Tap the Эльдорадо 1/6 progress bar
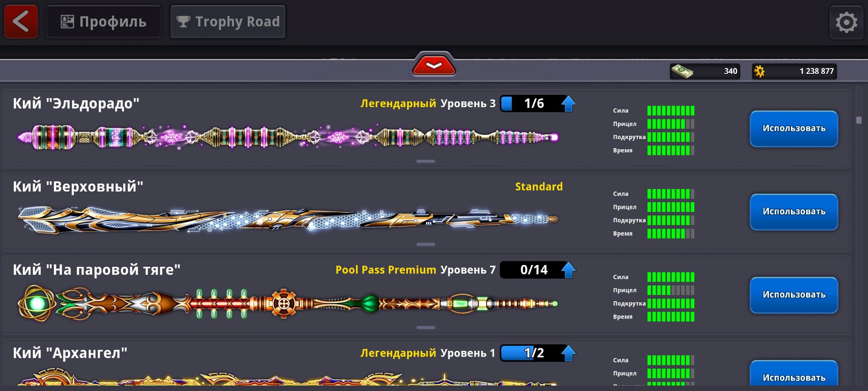Viewport: 868px width, 391px height. (534, 104)
